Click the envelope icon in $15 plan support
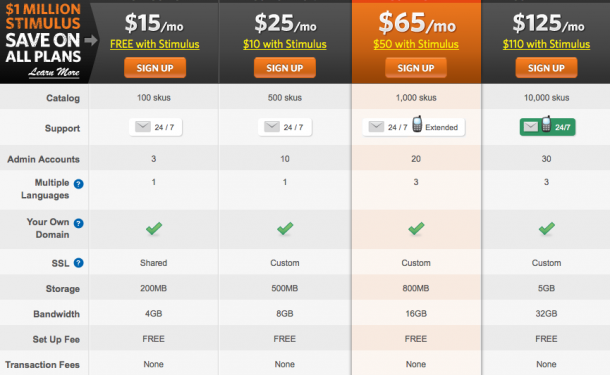Viewport: 610px width, 375px height. click(x=143, y=127)
